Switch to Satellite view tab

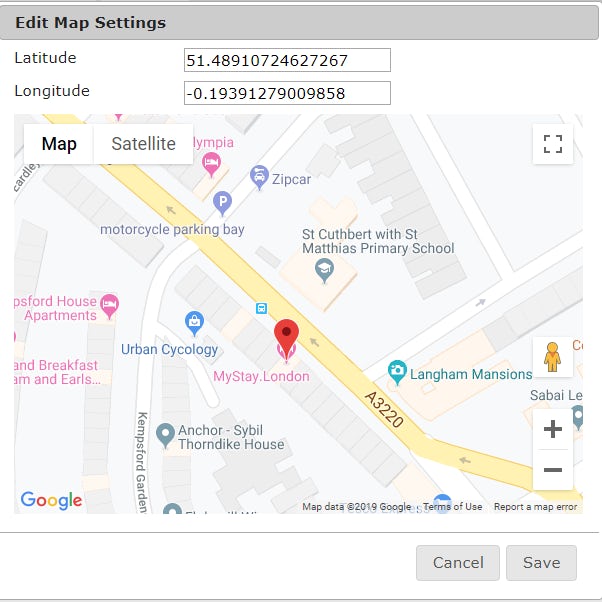pyautogui.click(x=143, y=144)
